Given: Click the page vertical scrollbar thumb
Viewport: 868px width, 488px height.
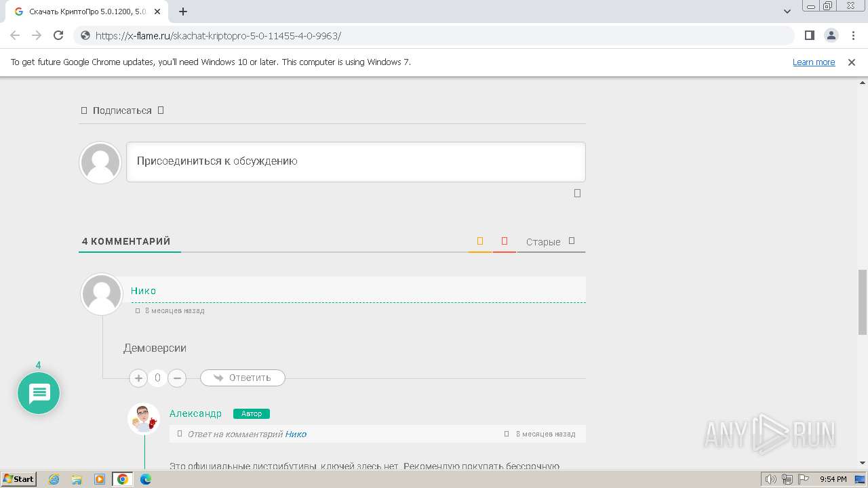Looking at the screenshot, I should pos(863,302).
